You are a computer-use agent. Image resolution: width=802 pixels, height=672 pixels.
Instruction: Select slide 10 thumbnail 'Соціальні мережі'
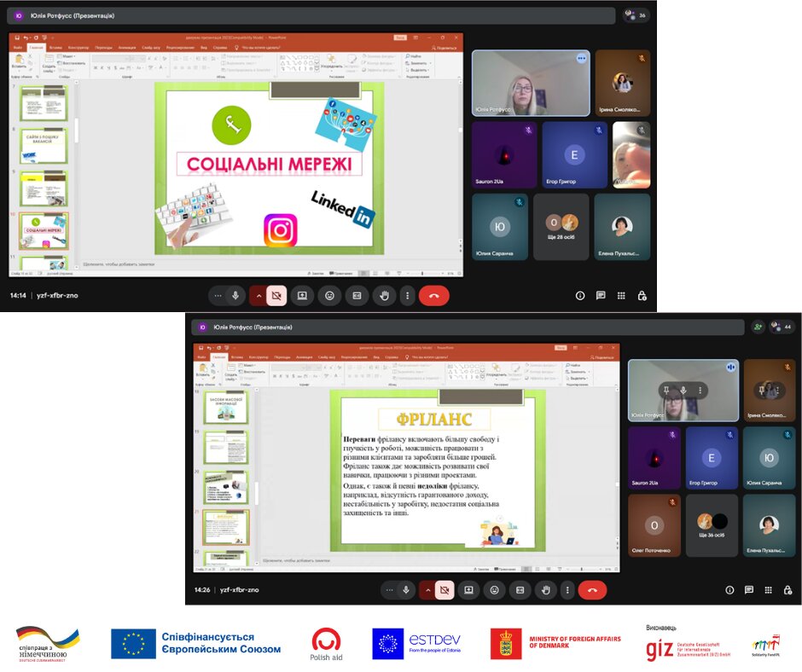tap(44, 232)
